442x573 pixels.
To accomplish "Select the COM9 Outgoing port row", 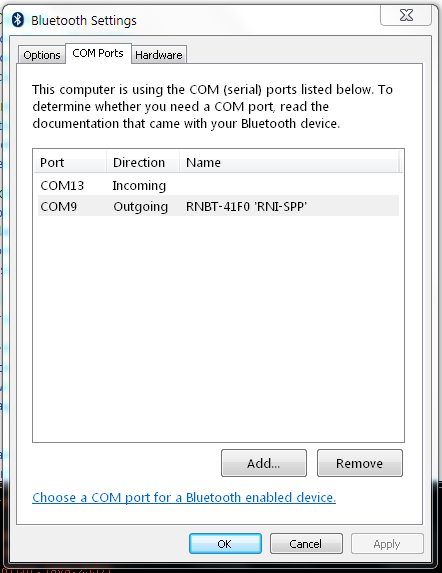I will pyautogui.click(x=218, y=206).
